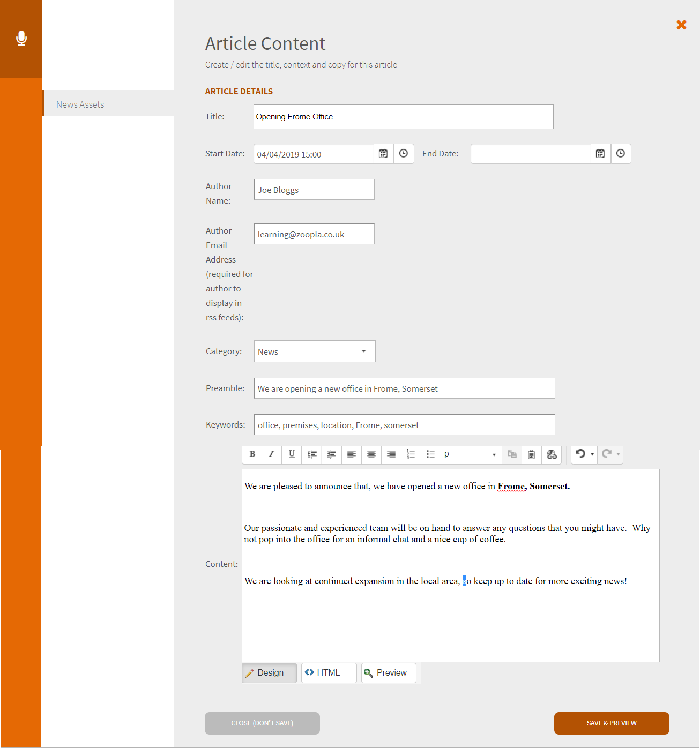
Task: Click the Keywords text field
Action: [405, 425]
